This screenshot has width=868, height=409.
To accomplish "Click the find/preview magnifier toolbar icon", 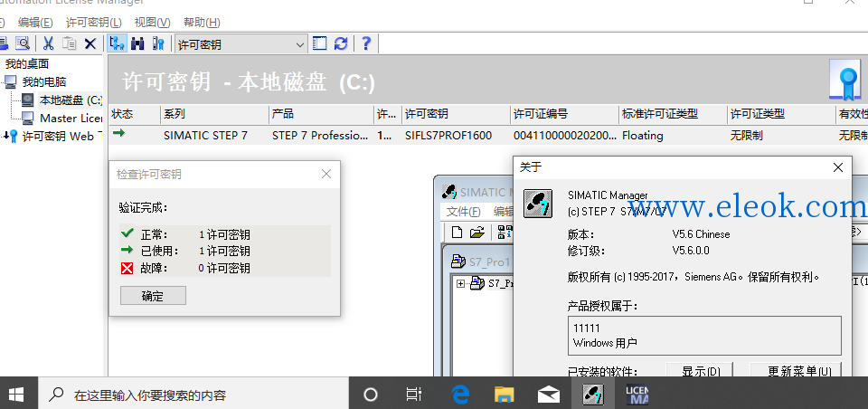I will [22, 43].
